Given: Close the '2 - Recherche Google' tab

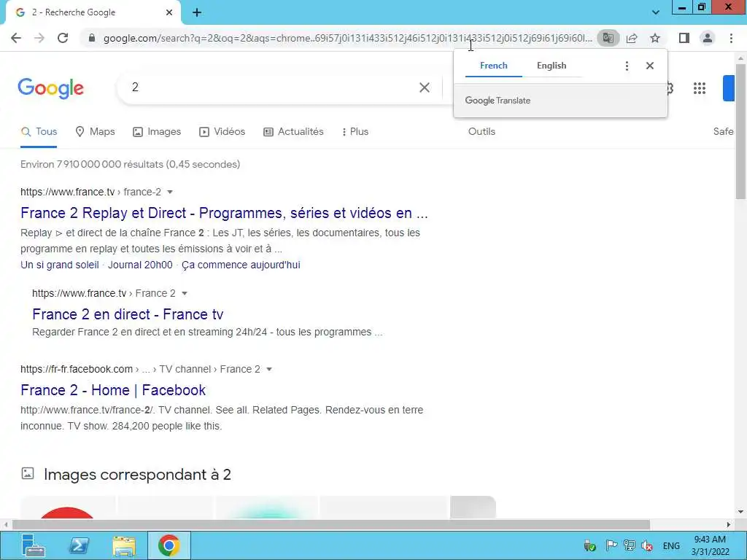Looking at the screenshot, I should 169,12.
